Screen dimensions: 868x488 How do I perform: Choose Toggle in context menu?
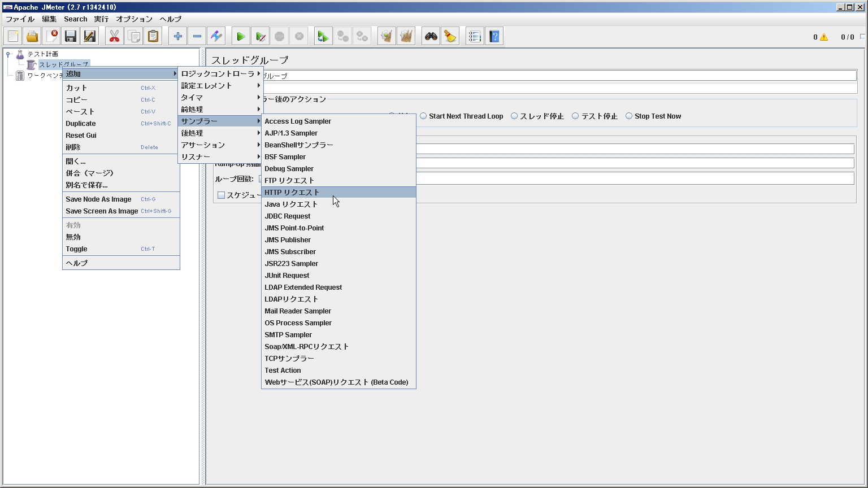[x=121, y=249]
